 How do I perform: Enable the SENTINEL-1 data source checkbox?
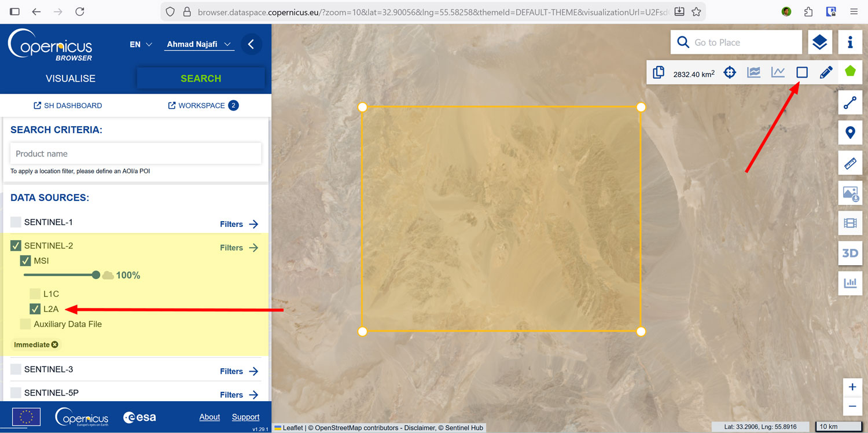[x=16, y=222]
